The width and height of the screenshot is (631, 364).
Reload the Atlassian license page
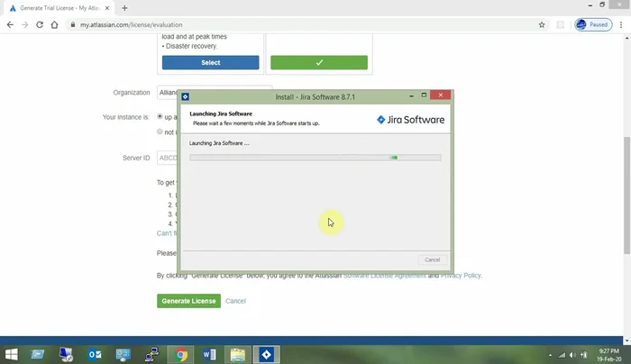[40, 25]
